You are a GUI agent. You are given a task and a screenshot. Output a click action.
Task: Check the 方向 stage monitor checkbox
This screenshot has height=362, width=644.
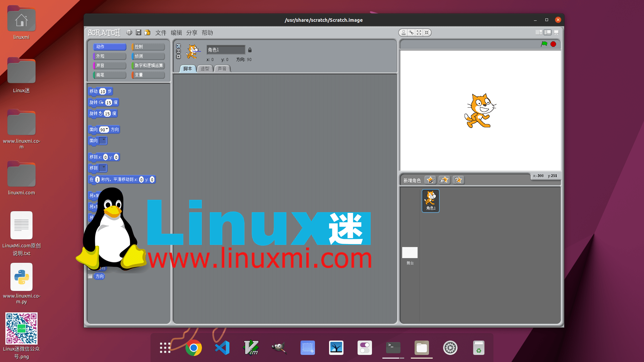(x=90, y=276)
